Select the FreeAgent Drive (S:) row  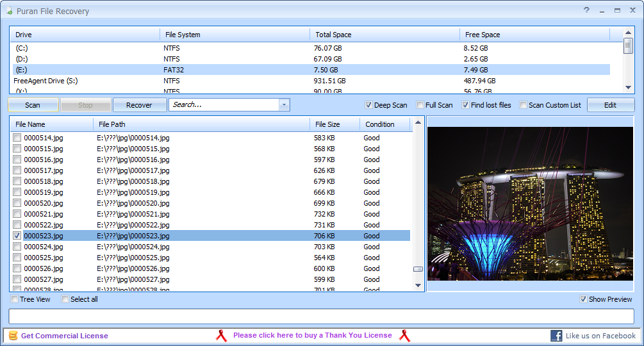coord(311,81)
